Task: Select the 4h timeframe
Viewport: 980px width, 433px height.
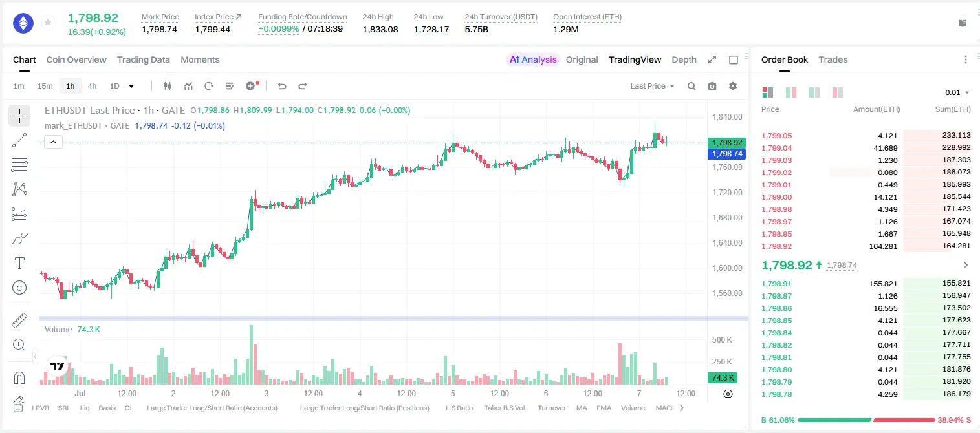Action: tap(93, 86)
